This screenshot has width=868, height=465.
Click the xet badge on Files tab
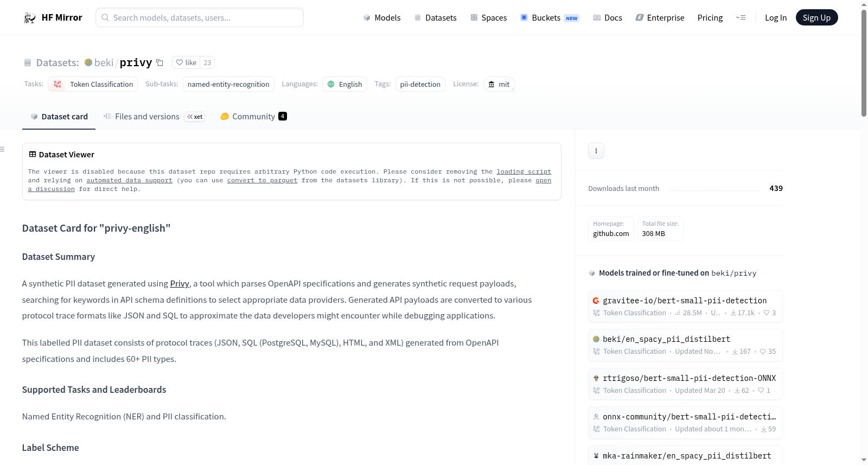195,117
